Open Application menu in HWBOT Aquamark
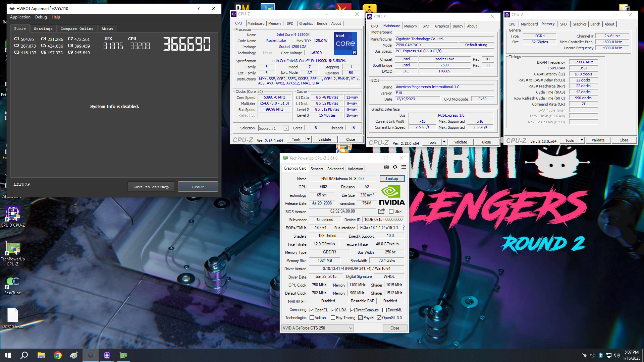The width and height of the screenshot is (644, 362). tap(20, 17)
